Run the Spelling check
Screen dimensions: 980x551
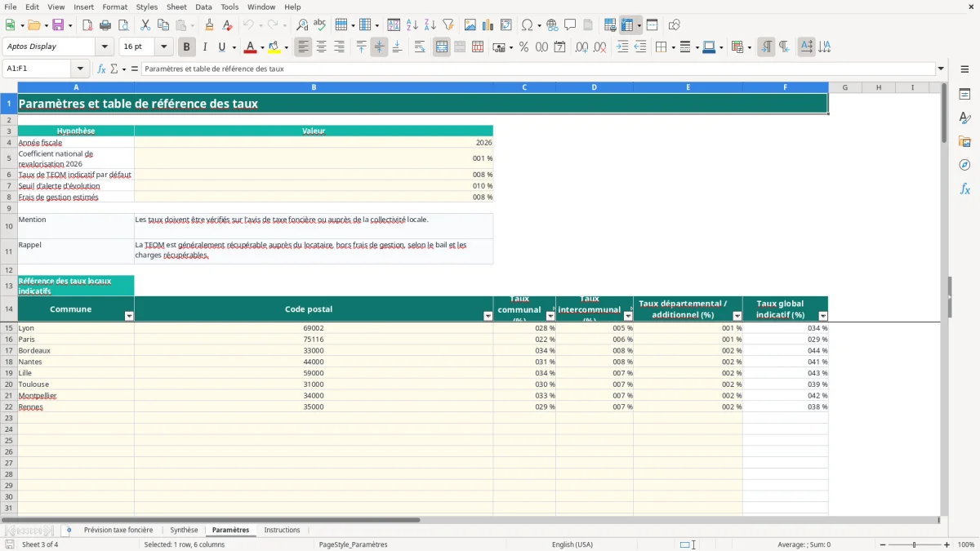(319, 25)
